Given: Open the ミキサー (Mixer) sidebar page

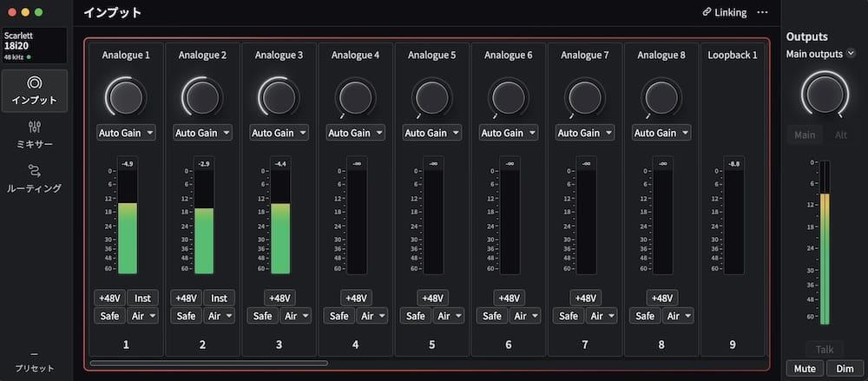Looking at the screenshot, I should (35, 135).
